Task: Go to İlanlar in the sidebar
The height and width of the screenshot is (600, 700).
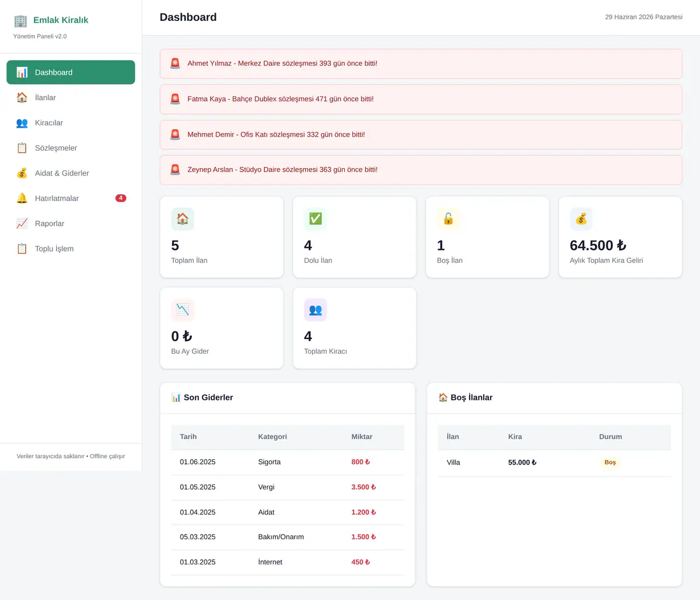Action: click(71, 97)
